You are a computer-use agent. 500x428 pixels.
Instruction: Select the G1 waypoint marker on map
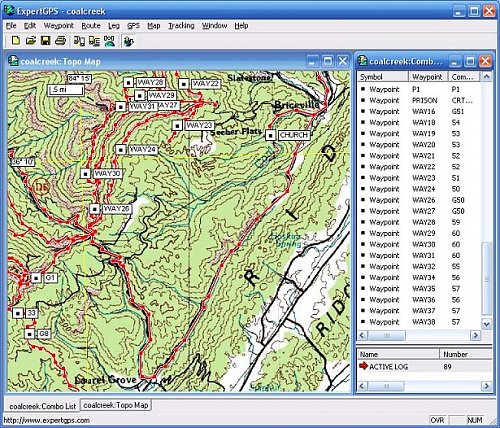pos(36,278)
